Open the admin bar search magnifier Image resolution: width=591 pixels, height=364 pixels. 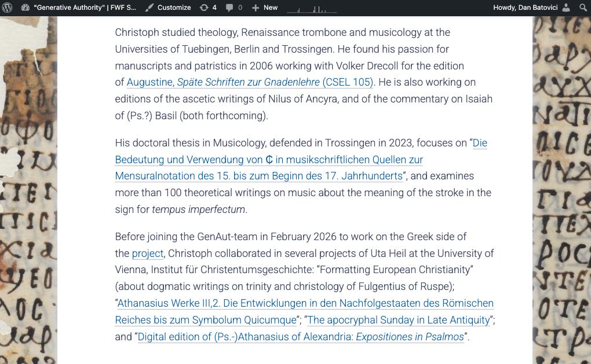(583, 8)
